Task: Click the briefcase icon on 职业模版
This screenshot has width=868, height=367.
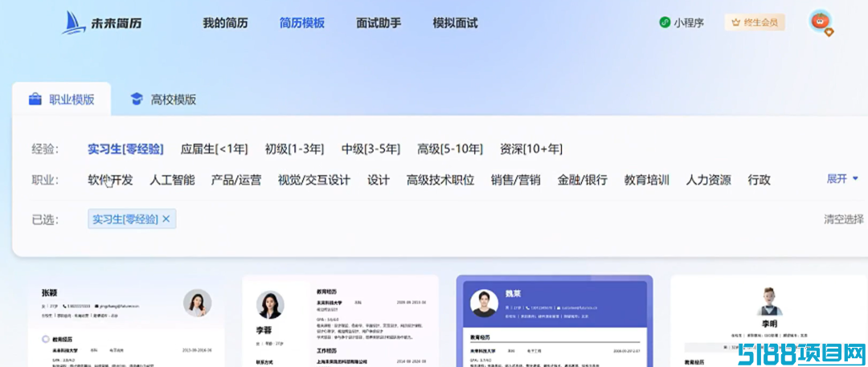Action: click(x=35, y=100)
